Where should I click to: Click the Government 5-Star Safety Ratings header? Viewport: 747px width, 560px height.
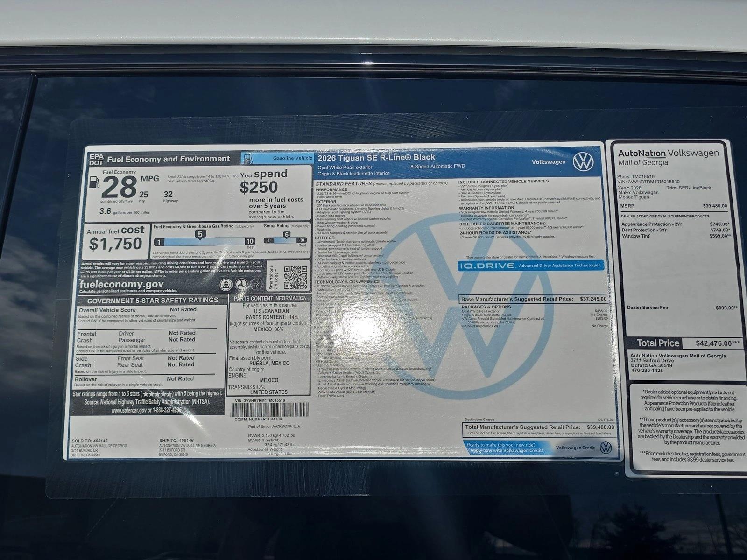point(153,300)
